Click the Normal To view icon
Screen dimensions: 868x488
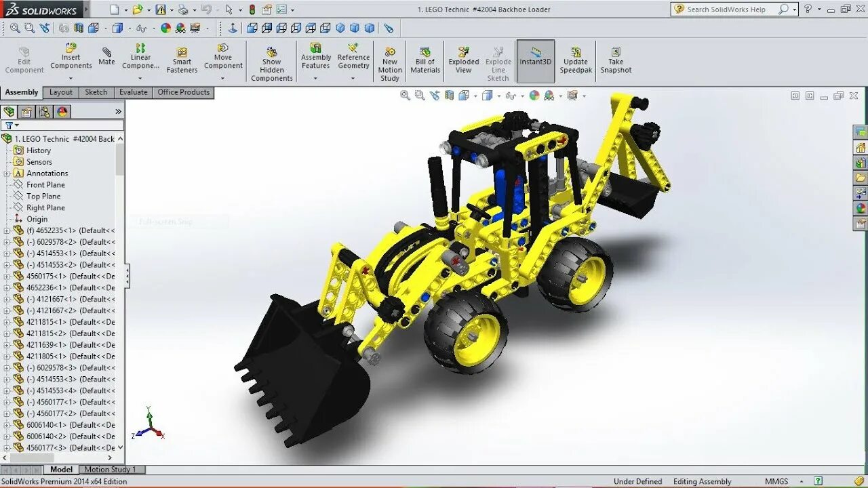coord(233,28)
